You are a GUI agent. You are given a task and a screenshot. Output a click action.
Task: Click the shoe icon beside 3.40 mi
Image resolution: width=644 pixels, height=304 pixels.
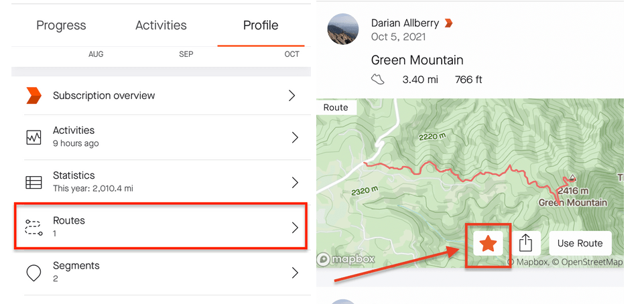click(x=378, y=80)
